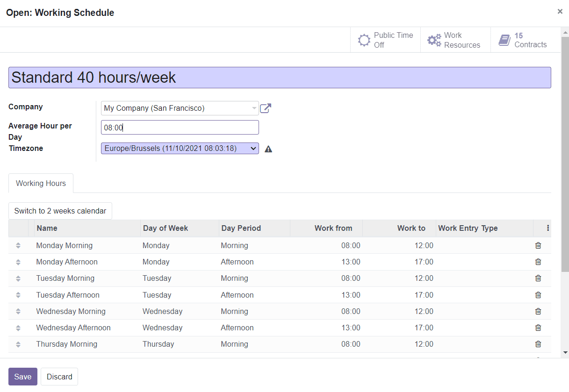Switch to the Working Hours tab
This screenshot has width=569, height=392.
coord(41,183)
